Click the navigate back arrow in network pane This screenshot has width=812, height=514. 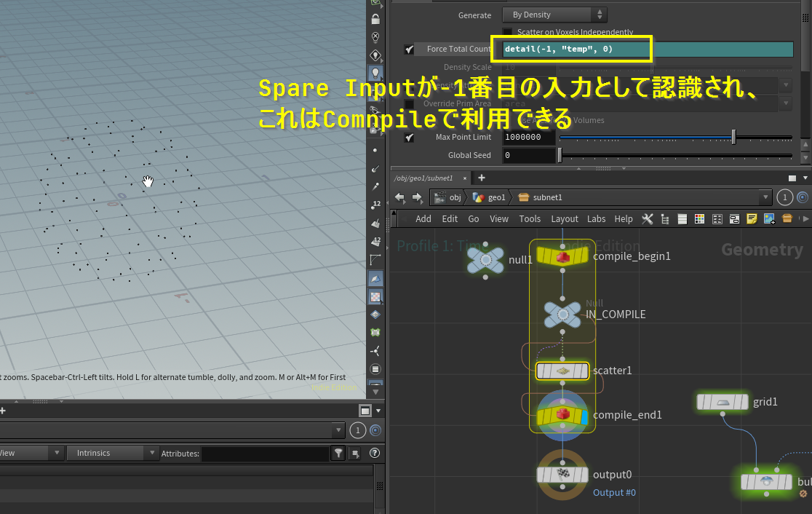pyautogui.click(x=399, y=197)
